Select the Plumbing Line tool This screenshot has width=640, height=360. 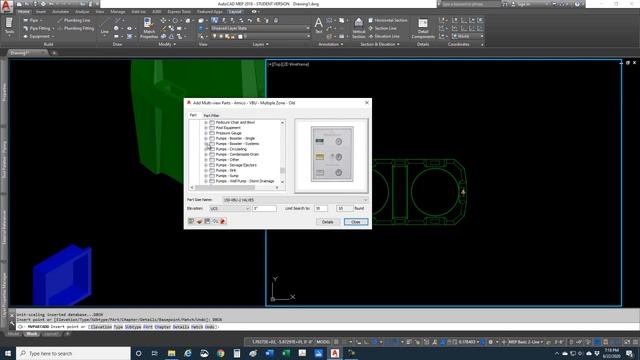73,20
